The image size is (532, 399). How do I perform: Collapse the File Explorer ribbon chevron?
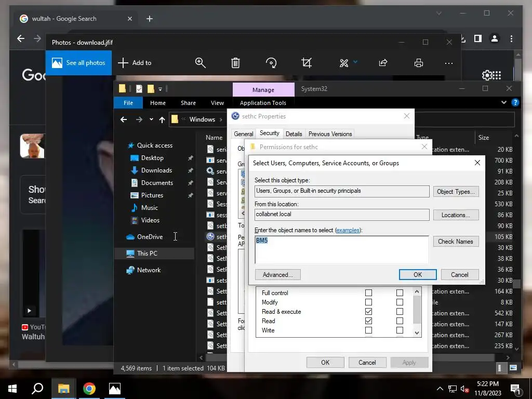tap(504, 102)
